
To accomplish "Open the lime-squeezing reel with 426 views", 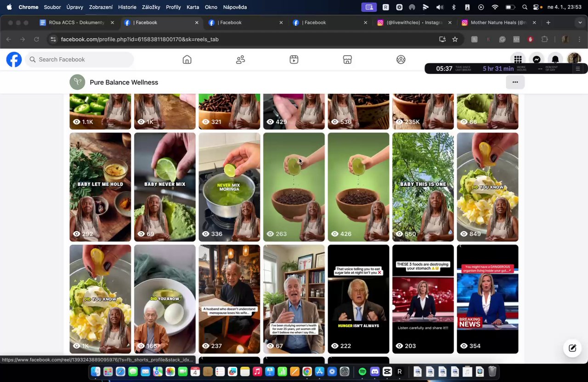I will 358,187.
